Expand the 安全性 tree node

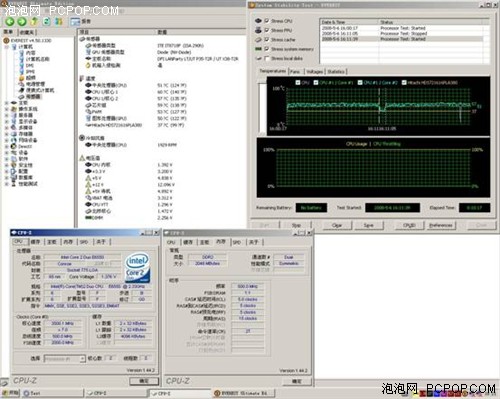6,165
